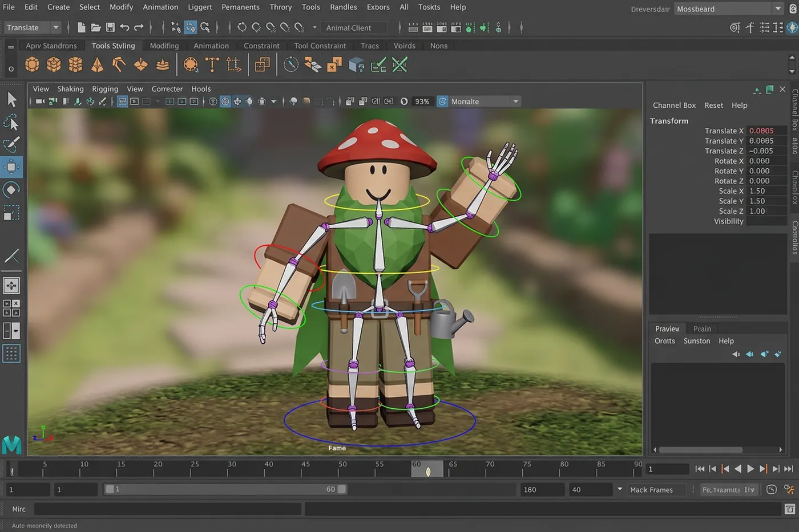This screenshot has height=532, width=799.
Task: Select the highlighted move tool in sidebar
Action: pos(11,167)
